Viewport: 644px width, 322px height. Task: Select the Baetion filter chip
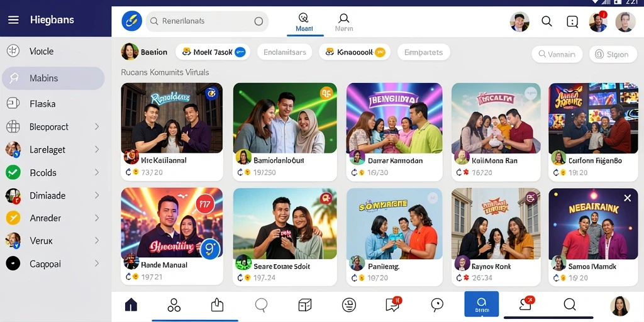click(x=145, y=52)
